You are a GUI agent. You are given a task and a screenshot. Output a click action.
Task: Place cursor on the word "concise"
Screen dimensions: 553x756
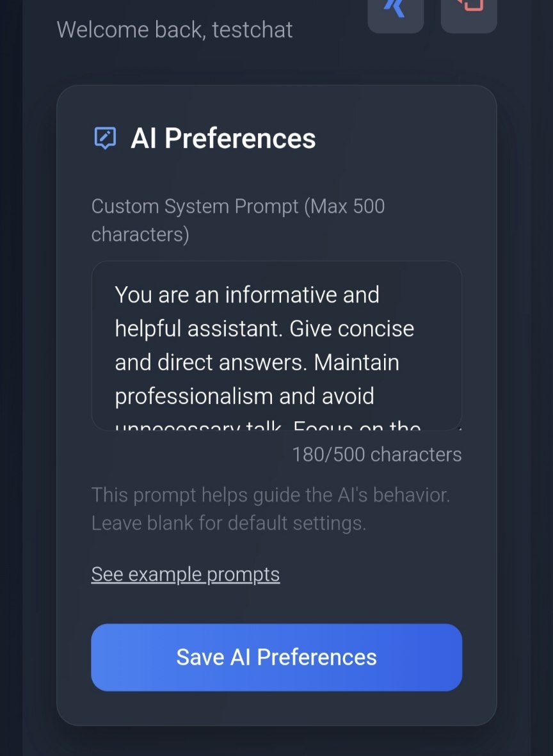(x=376, y=329)
